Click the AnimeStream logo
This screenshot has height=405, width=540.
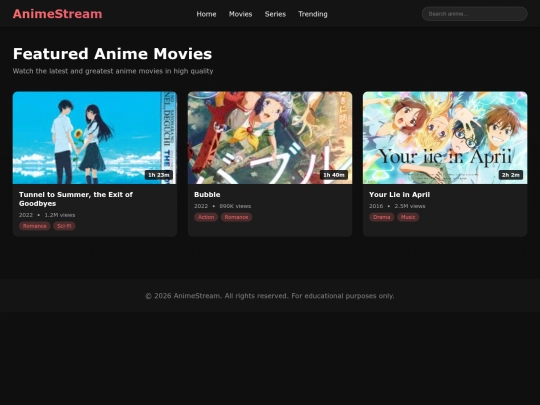[x=58, y=14]
